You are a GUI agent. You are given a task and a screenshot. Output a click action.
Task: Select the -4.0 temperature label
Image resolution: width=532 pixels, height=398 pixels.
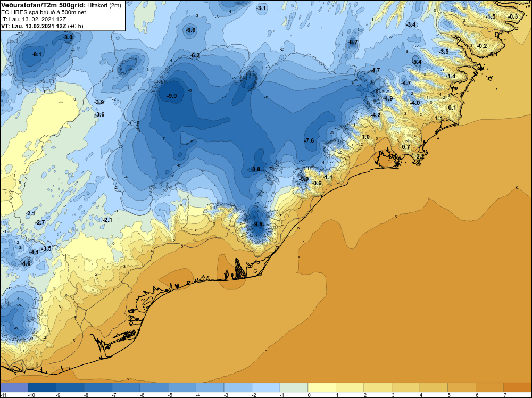(x=415, y=103)
